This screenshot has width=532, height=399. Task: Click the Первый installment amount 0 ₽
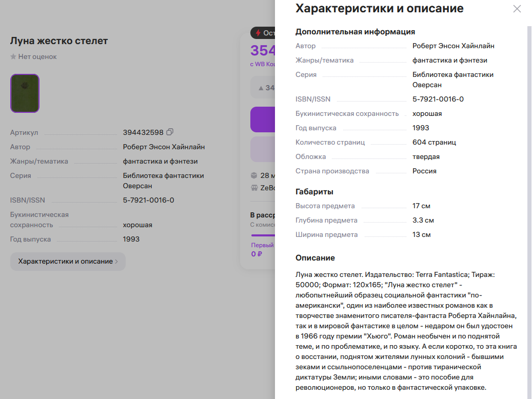click(257, 254)
